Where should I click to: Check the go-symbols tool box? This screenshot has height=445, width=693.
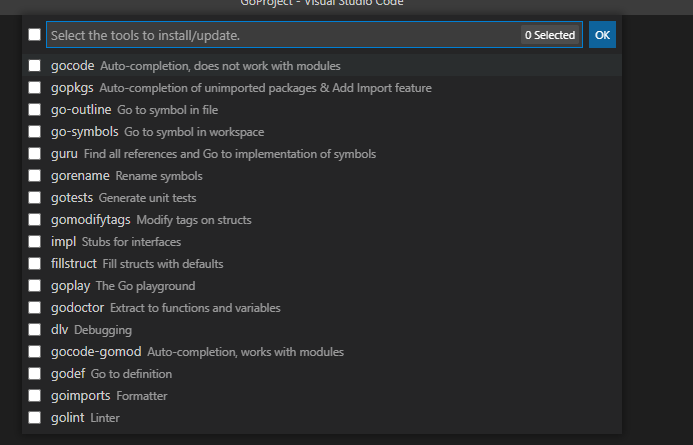point(35,132)
